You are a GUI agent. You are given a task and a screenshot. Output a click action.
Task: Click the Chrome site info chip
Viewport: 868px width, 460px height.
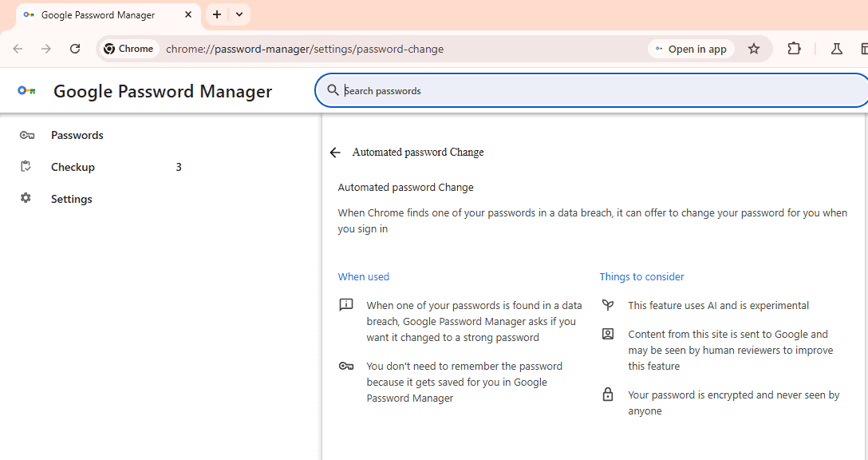click(x=129, y=49)
